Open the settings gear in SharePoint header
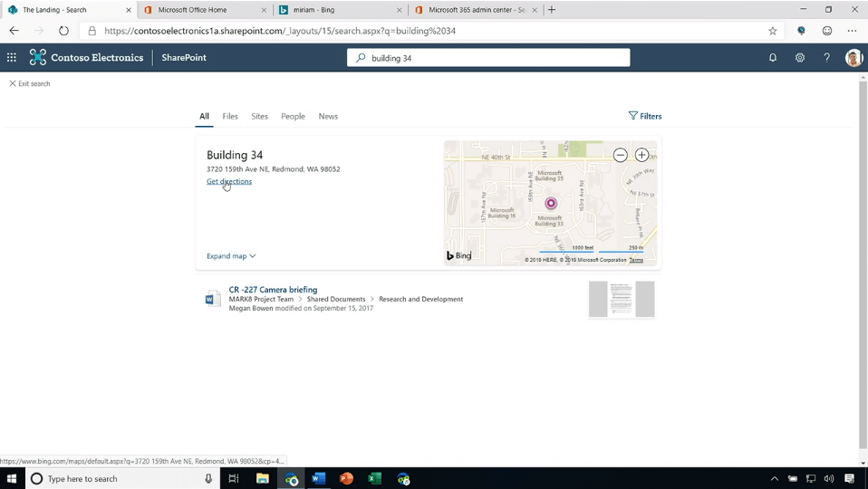868x489 pixels. point(800,58)
